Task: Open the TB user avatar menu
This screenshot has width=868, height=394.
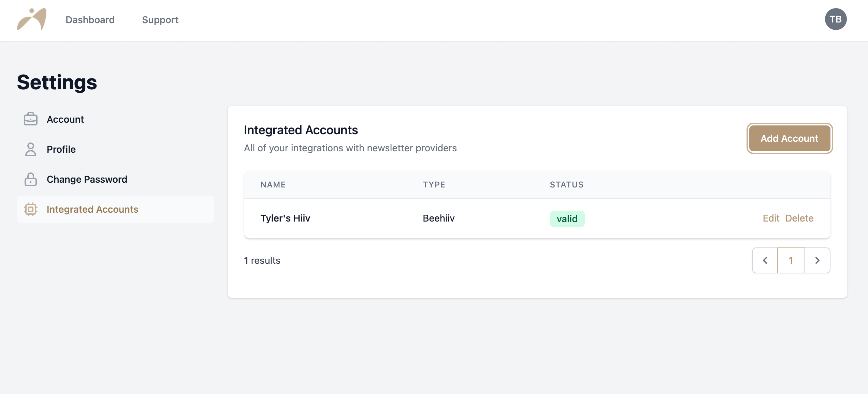Action: pos(836,19)
